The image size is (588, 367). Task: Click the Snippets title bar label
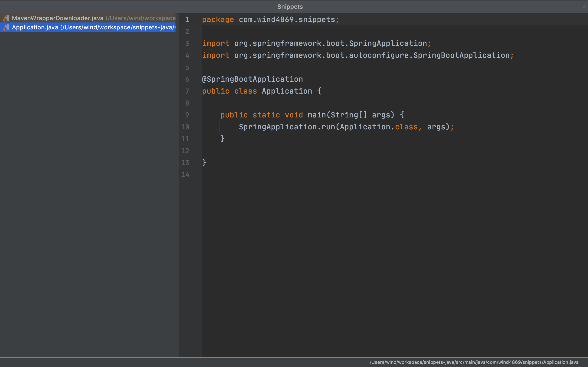[x=290, y=7]
